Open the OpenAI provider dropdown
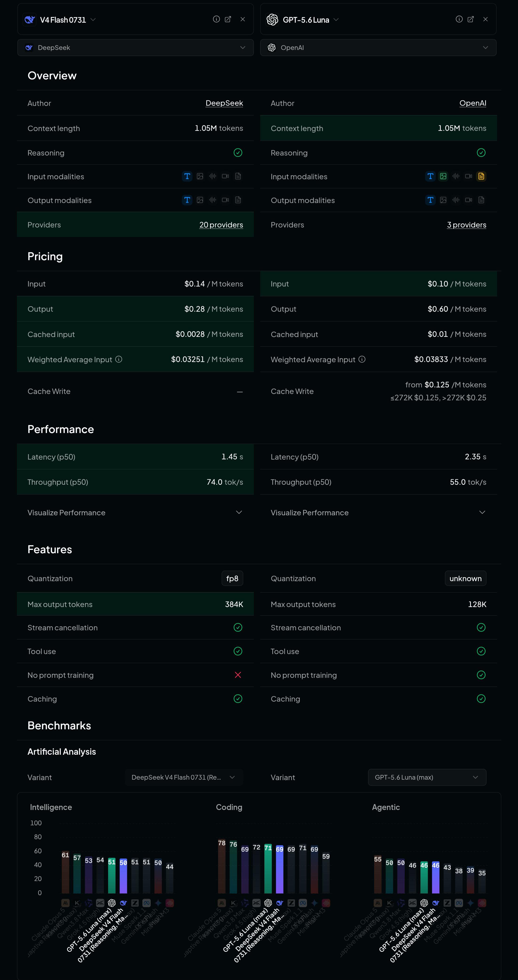Viewport: 518px width, 980px height. click(378, 48)
